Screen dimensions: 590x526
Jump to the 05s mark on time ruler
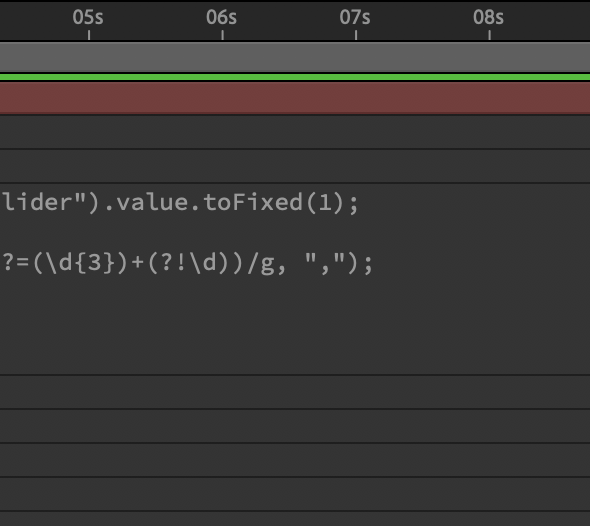88,18
